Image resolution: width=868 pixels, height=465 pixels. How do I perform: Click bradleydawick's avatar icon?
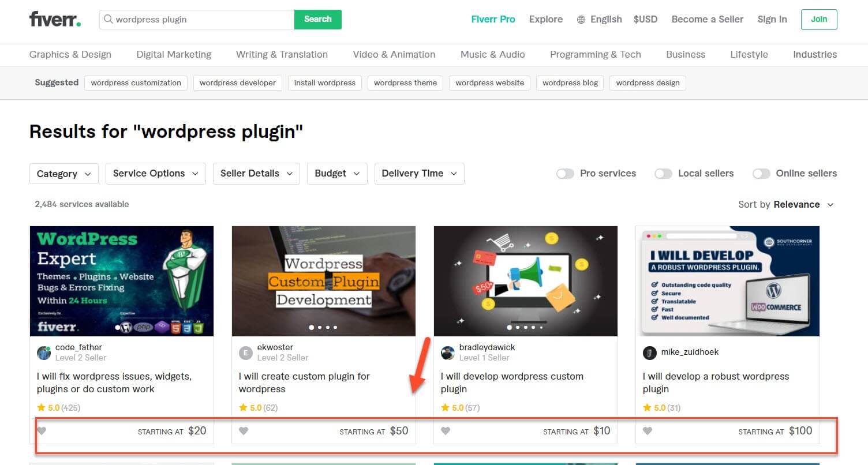pos(448,352)
